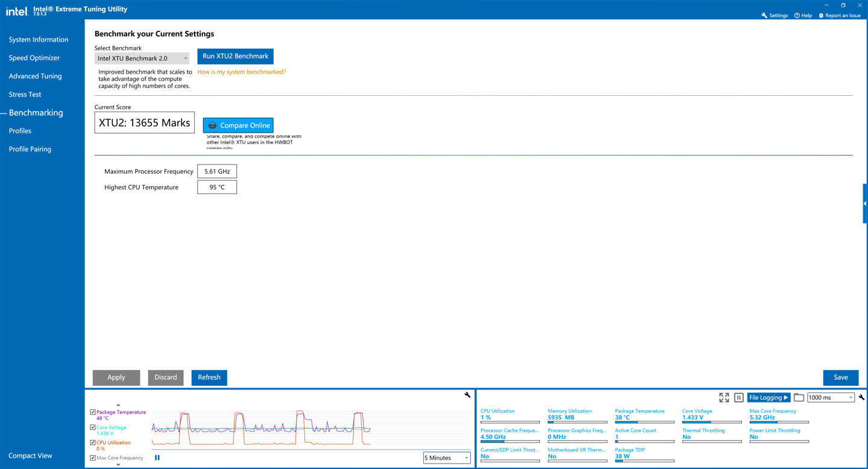Click the Settings wrench in title bar

(x=775, y=15)
